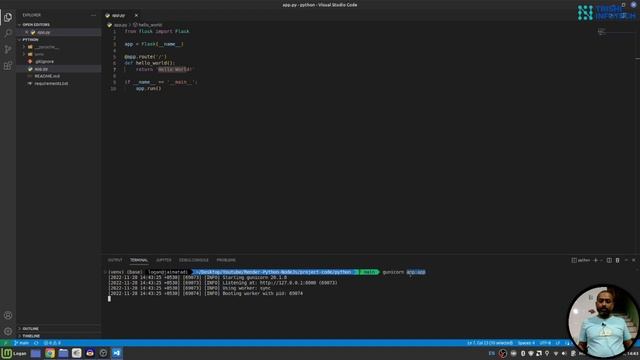Open the Accounts menu icon
Image resolution: width=640 pixels, height=360 pixels.
[x=8, y=315]
